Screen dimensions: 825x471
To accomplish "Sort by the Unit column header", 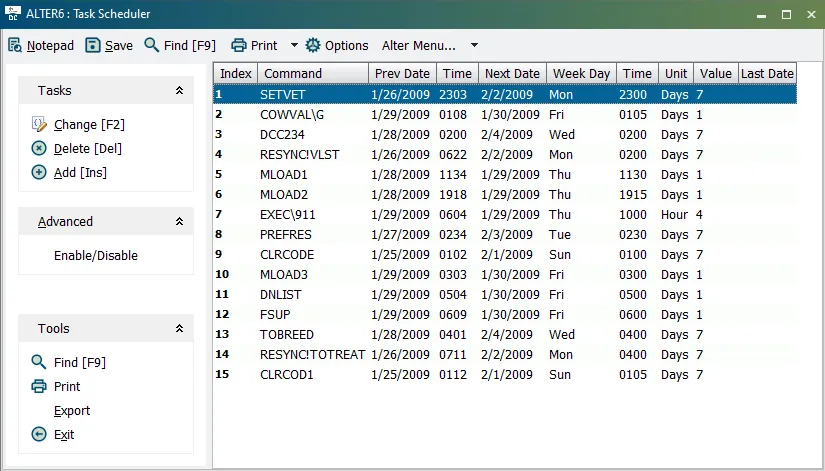I will [676, 74].
